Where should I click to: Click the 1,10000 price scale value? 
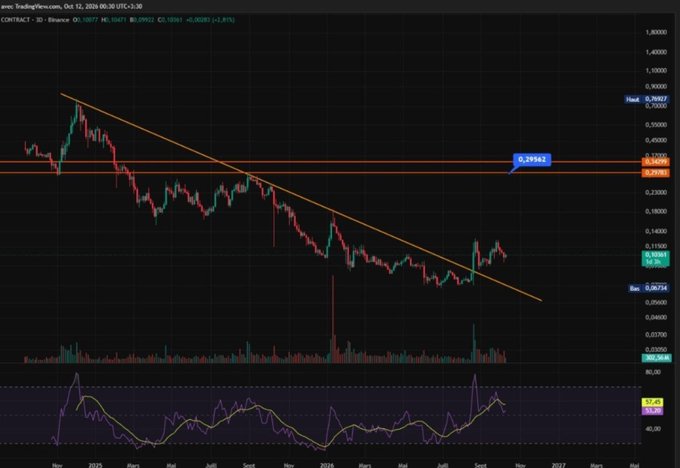pos(656,70)
